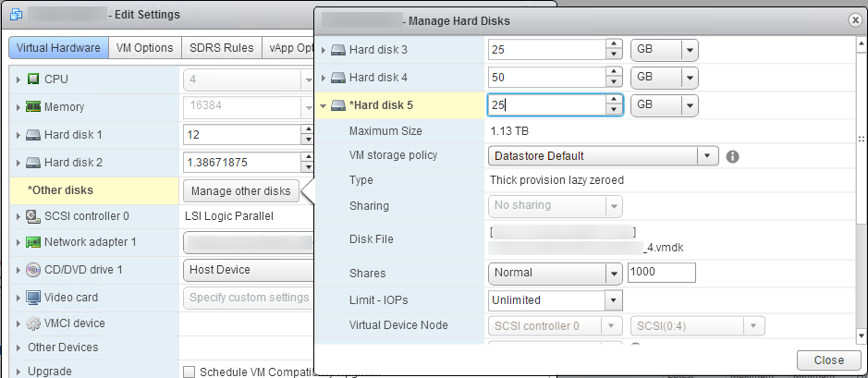Click Shares value field 1000

click(x=662, y=273)
